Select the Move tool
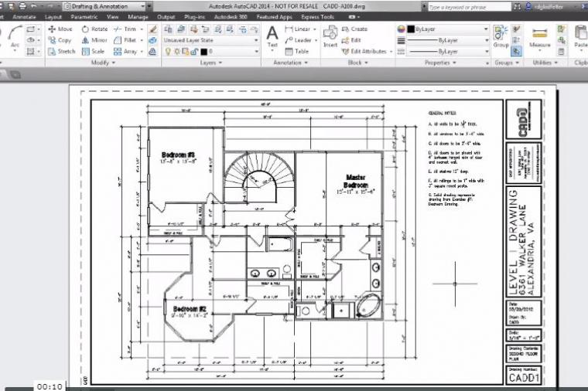The height and width of the screenshot is (391, 588). [60, 29]
